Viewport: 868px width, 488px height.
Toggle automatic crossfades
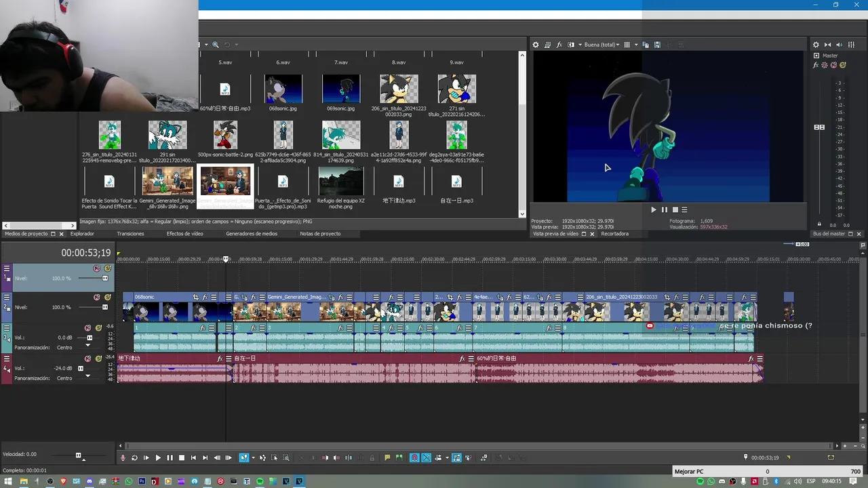(x=426, y=457)
